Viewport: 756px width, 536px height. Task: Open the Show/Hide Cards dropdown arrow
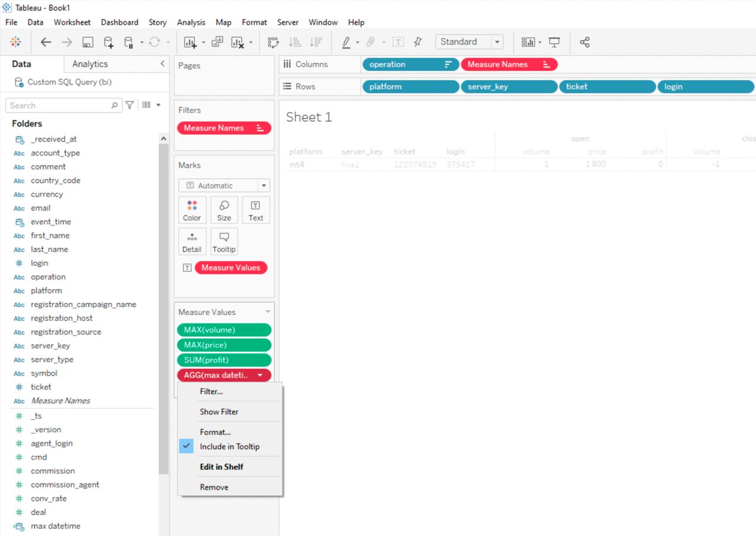tap(540, 43)
